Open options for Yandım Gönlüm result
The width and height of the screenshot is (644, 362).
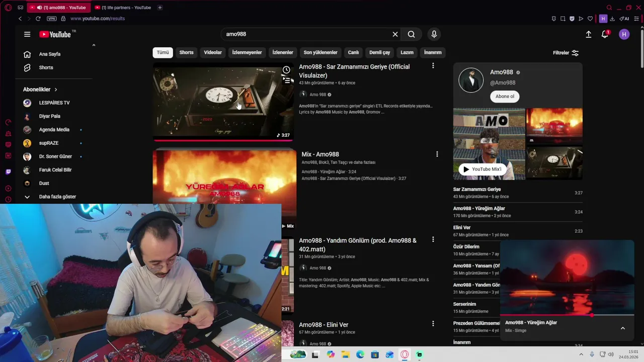(433, 240)
